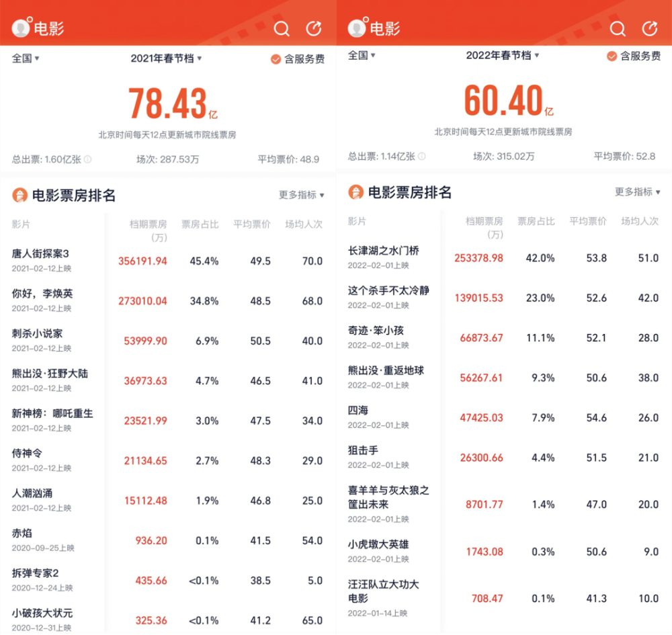Click share value 45.4%
672x635 pixels.
(x=204, y=261)
